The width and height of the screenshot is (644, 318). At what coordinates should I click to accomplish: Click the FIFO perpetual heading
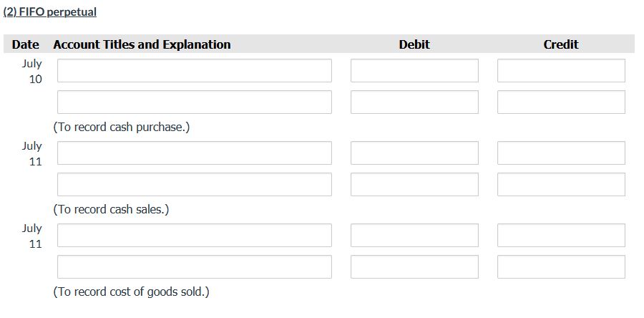pos(50,12)
